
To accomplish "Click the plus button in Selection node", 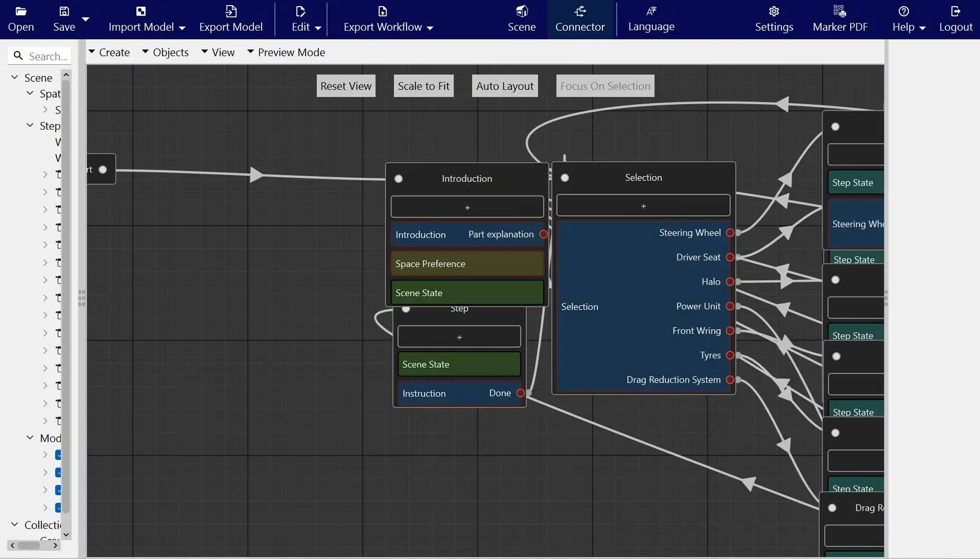I will [x=643, y=206].
